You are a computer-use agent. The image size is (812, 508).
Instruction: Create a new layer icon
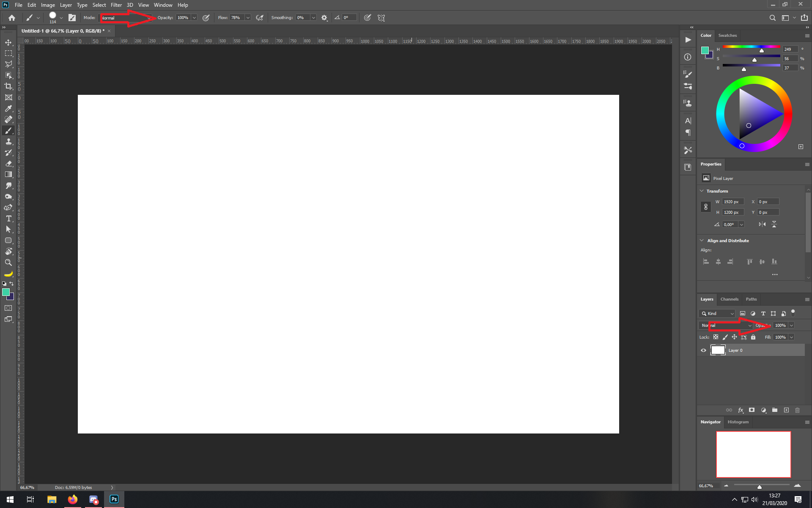click(786, 410)
